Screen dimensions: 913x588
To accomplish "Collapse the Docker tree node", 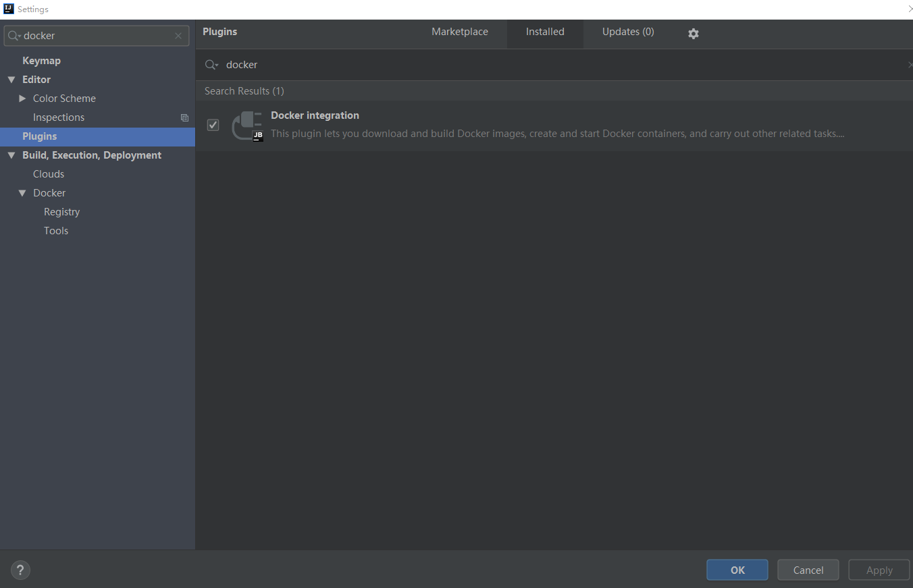I will coord(22,193).
